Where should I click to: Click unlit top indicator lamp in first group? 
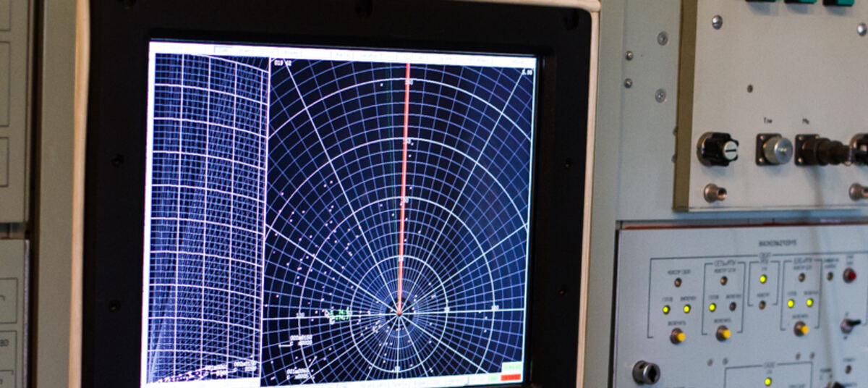[x=678, y=282]
